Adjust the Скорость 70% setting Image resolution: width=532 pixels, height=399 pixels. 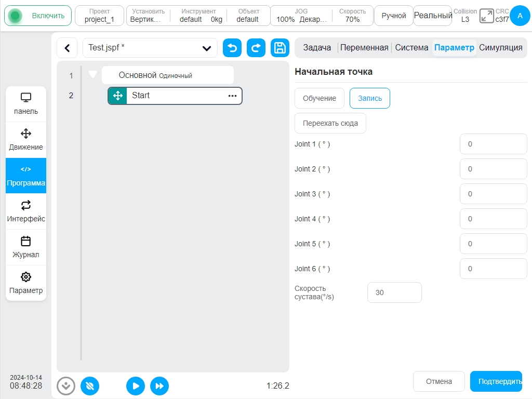(x=353, y=16)
